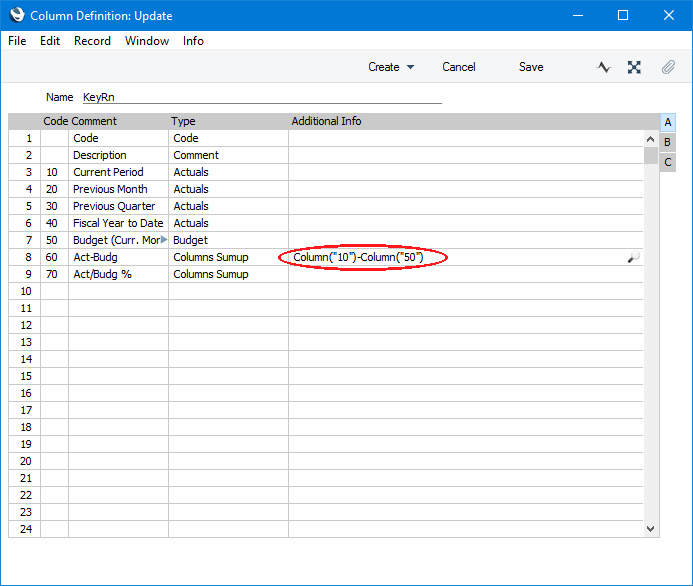
Task: Click the 'Description' comment cell in row 2
Action: (x=118, y=155)
